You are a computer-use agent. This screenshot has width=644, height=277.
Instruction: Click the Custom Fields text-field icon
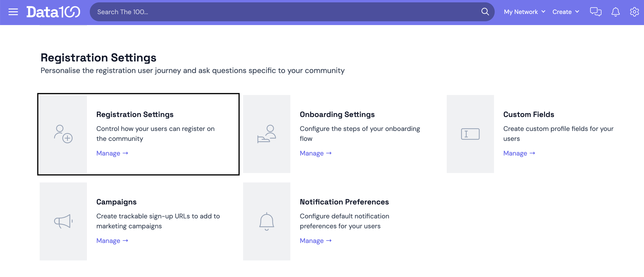coord(470,134)
